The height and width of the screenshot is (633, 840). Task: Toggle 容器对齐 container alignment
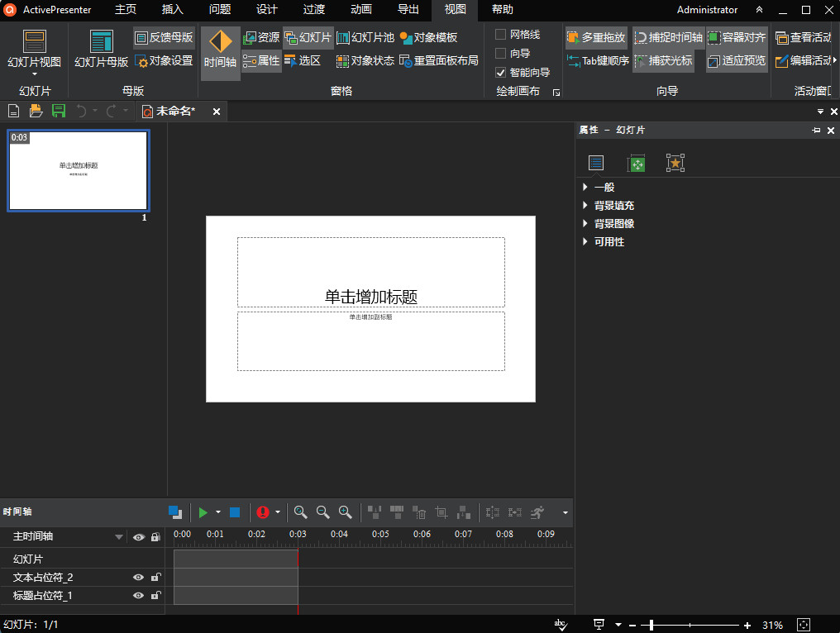737,37
